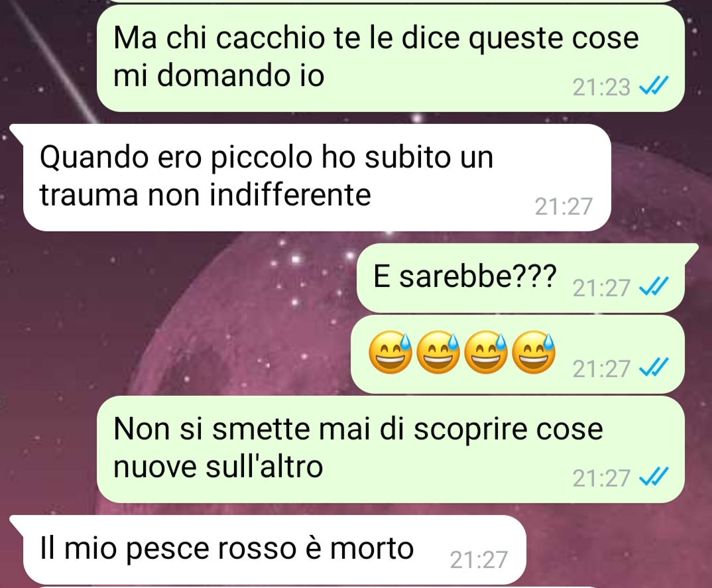This screenshot has width=712, height=588.
Task: Tap the double check on 'Non si smette mai' message
Action: (x=654, y=477)
